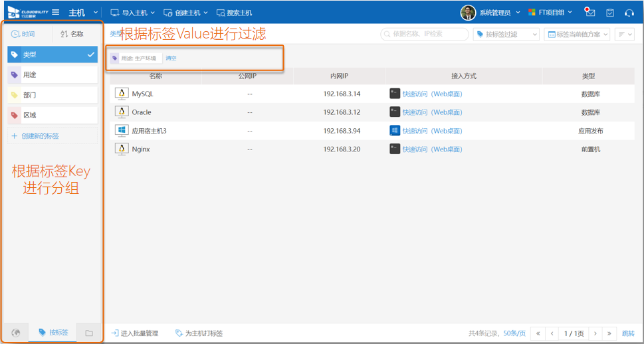Expand the 导入主机 dropdown
Screen dimensions: 644x344
pos(132,13)
